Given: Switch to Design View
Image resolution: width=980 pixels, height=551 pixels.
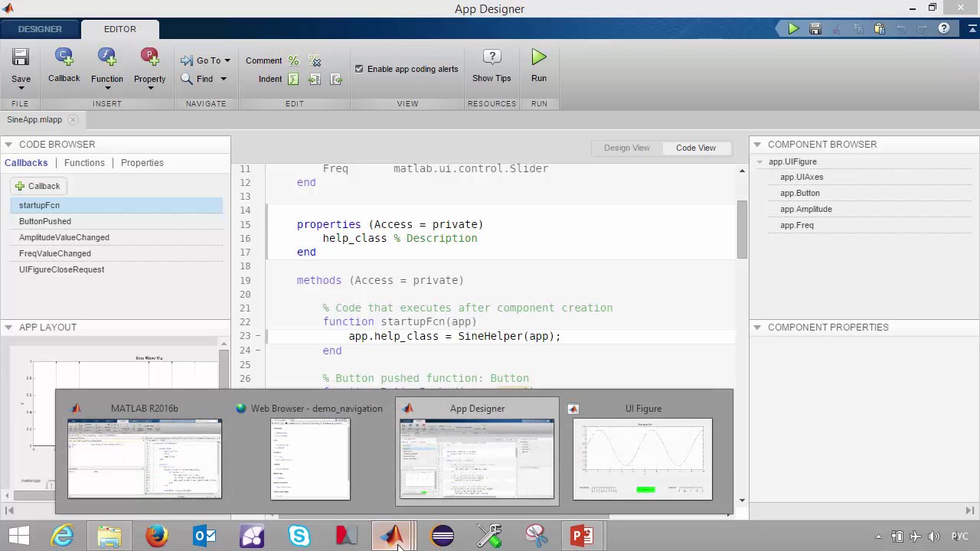Looking at the screenshot, I should (626, 148).
